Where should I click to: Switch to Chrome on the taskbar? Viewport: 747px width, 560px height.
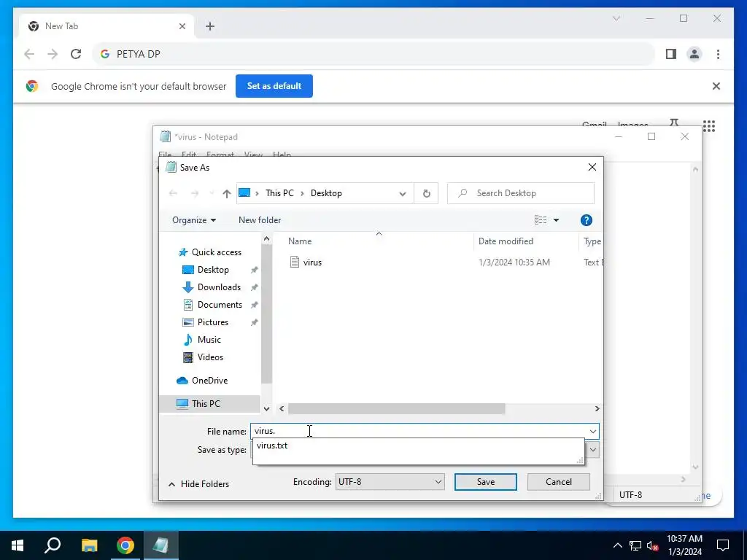(125, 545)
